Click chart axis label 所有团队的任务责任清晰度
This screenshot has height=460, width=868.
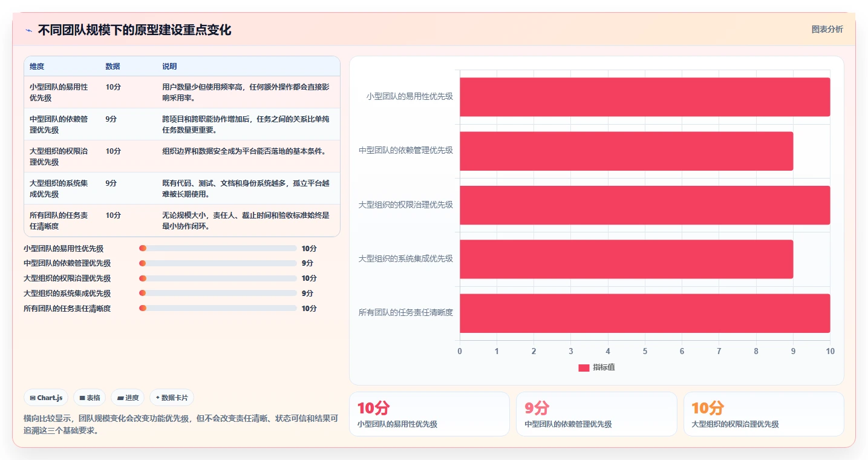[405, 312]
